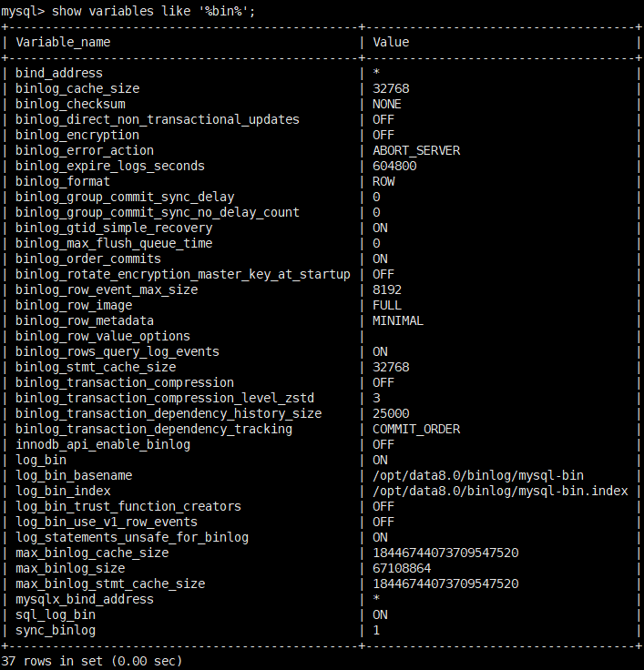Click the 67108864 value

coord(402,568)
